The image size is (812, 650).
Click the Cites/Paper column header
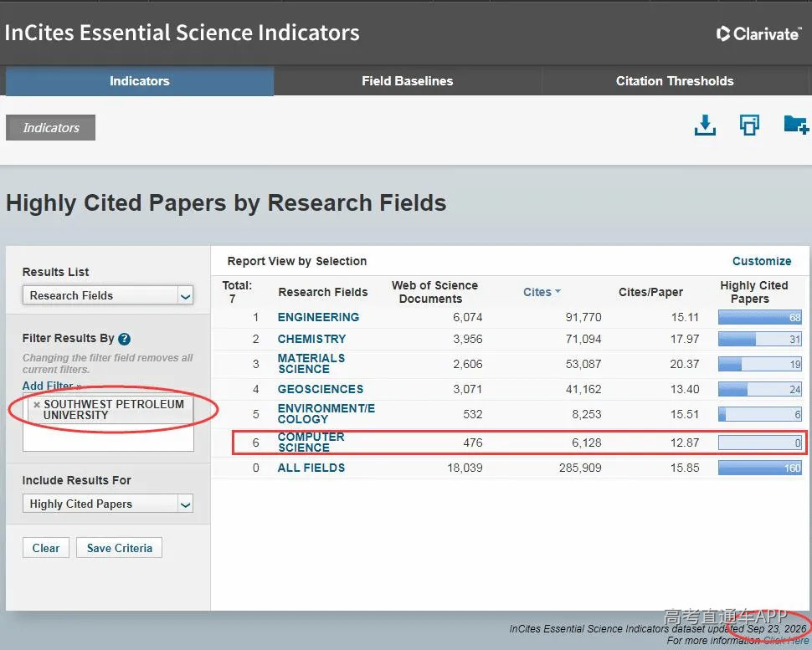click(650, 292)
